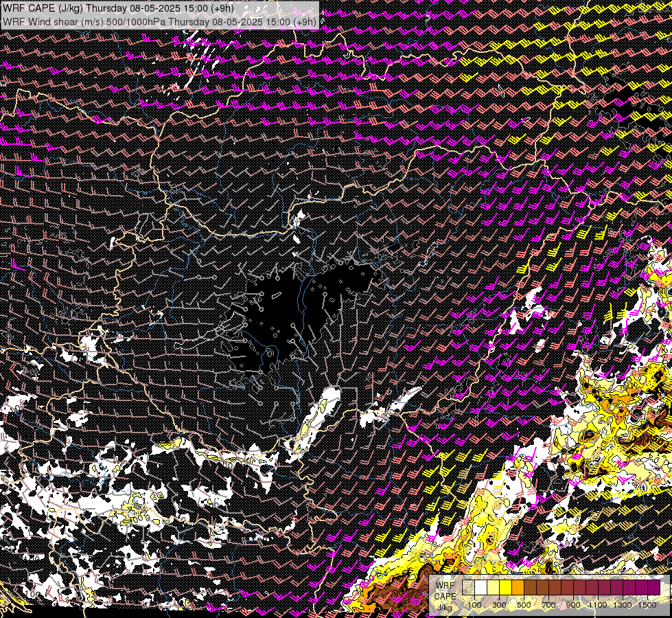The width and height of the screenshot is (672, 618).
Task: Click the 100 value label on the legend
Action: pyautogui.click(x=474, y=605)
